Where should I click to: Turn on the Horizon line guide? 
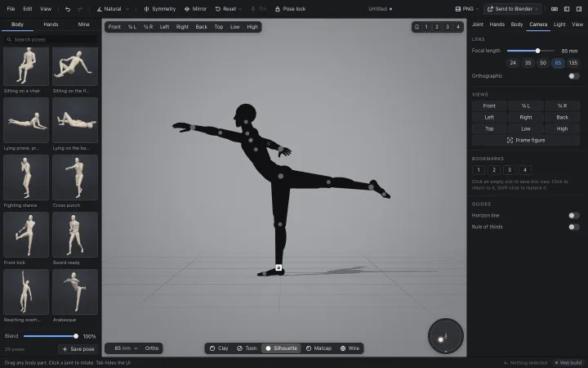pos(574,216)
